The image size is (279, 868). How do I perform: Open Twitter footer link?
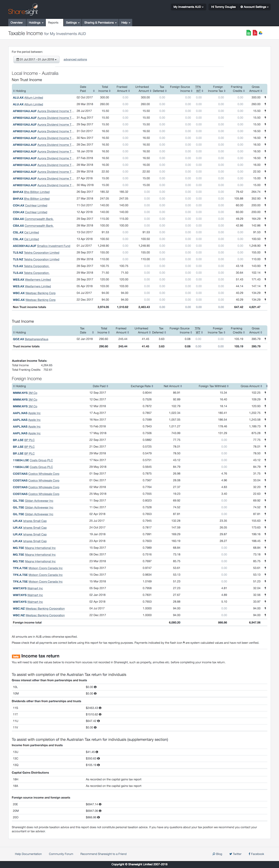coord(236,854)
